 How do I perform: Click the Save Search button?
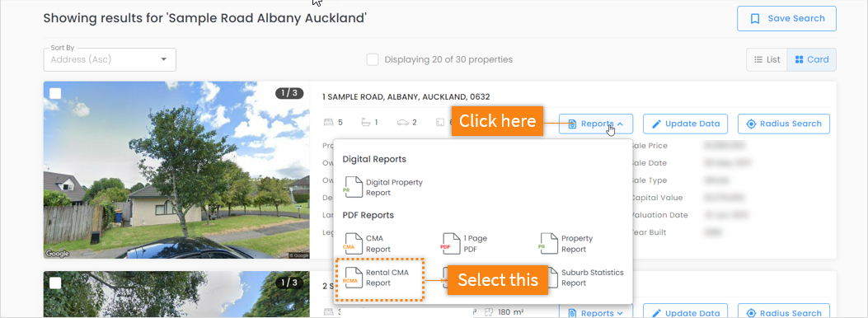pyautogui.click(x=786, y=19)
